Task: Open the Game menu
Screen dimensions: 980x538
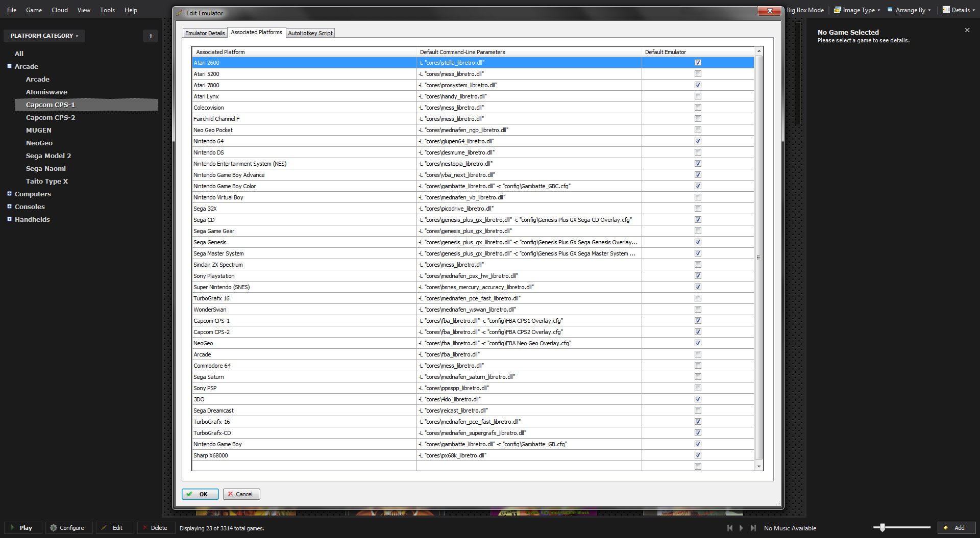Action: (x=34, y=10)
